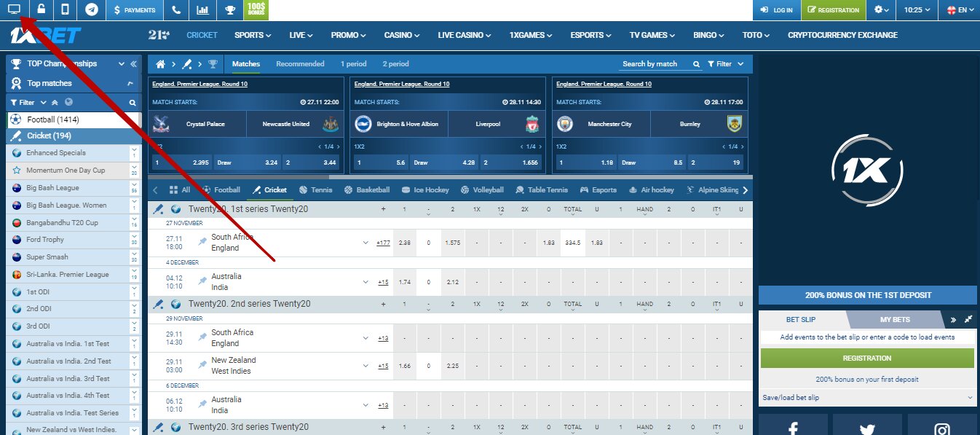Click the 100$ bonus badge
This screenshot has width=980, height=435.
(x=256, y=10)
